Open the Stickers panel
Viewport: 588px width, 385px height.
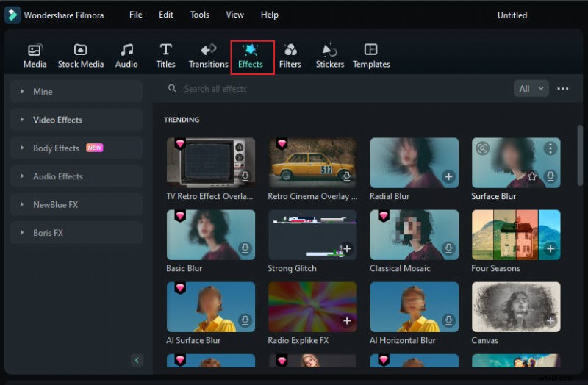point(330,56)
